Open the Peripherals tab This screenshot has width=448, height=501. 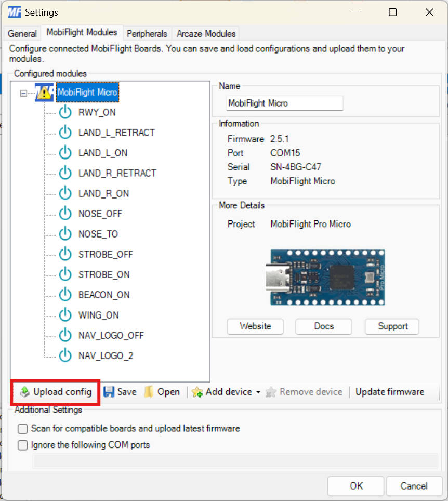coord(147,34)
